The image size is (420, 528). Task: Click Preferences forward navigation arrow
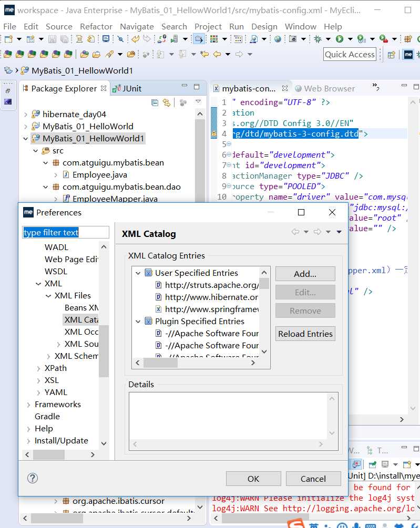pos(317,232)
